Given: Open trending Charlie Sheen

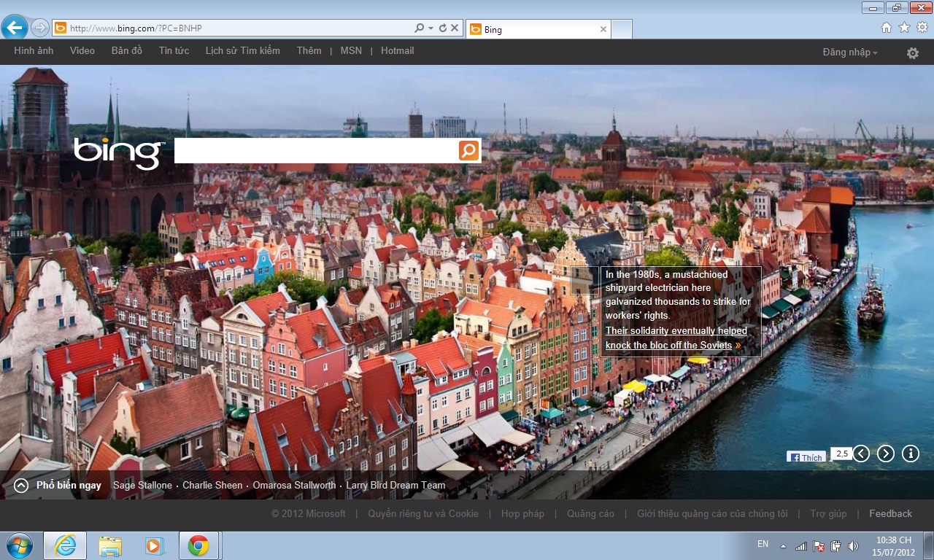Looking at the screenshot, I should pos(212,486).
